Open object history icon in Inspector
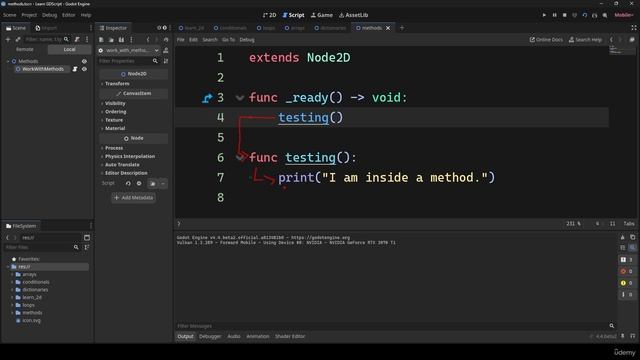The image size is (640, 360). (166, 40)
